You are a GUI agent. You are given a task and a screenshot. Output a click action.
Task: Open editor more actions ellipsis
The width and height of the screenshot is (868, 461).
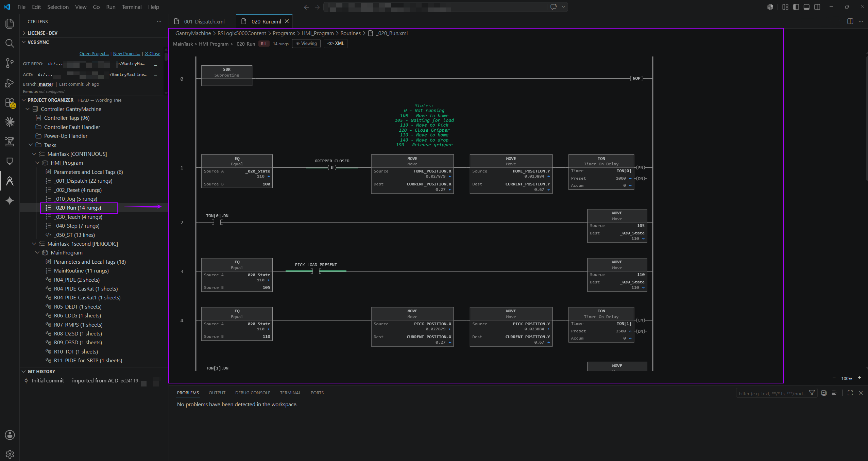[861, 21]
